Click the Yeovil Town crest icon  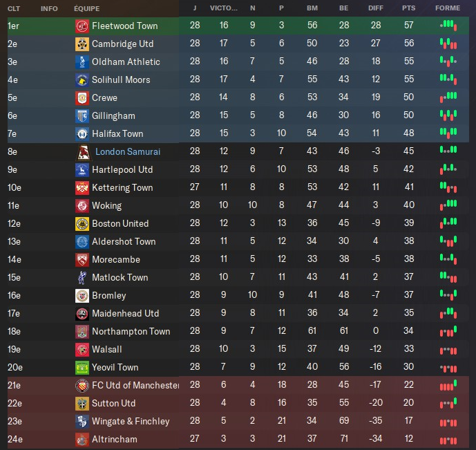[82, 367]
